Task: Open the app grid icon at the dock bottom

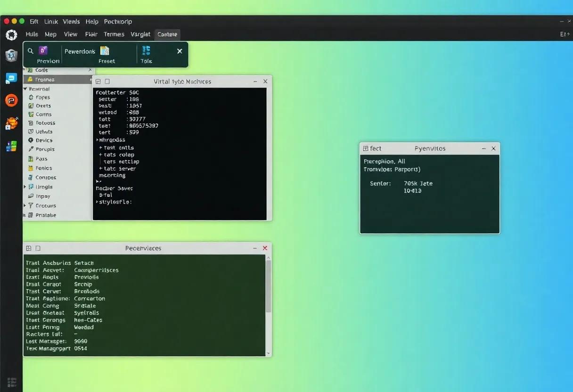Action: click(x=12, y=382)
